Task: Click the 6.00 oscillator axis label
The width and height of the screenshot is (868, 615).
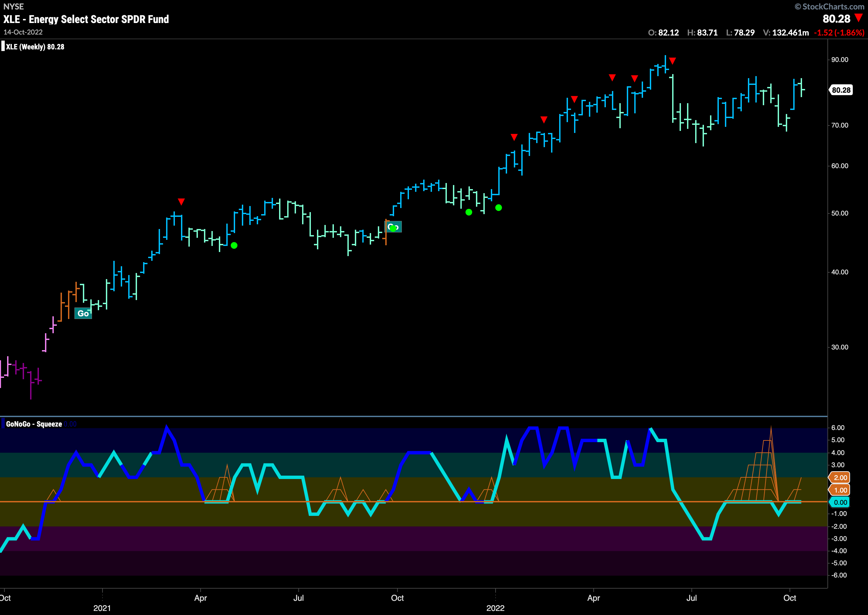Action: click(x=838, y=428)
